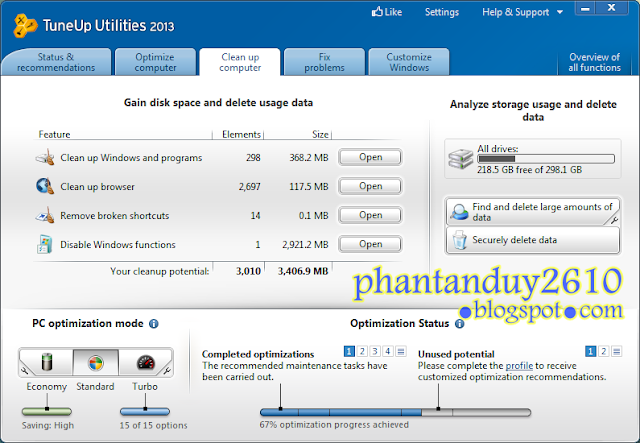Open Settings from the top bar
Image resolution: width=640 pixels, height=443 pixels.
(x=442, y=12)
